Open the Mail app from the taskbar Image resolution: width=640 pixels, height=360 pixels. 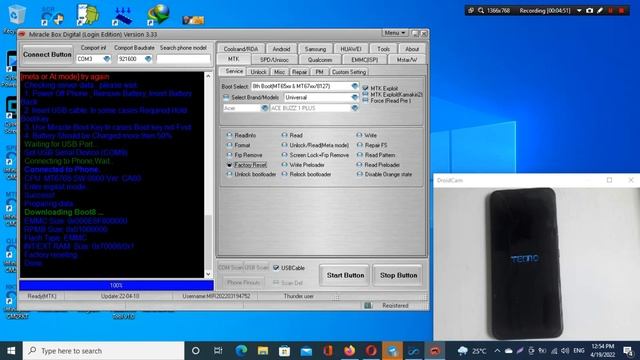pos(306,351)
